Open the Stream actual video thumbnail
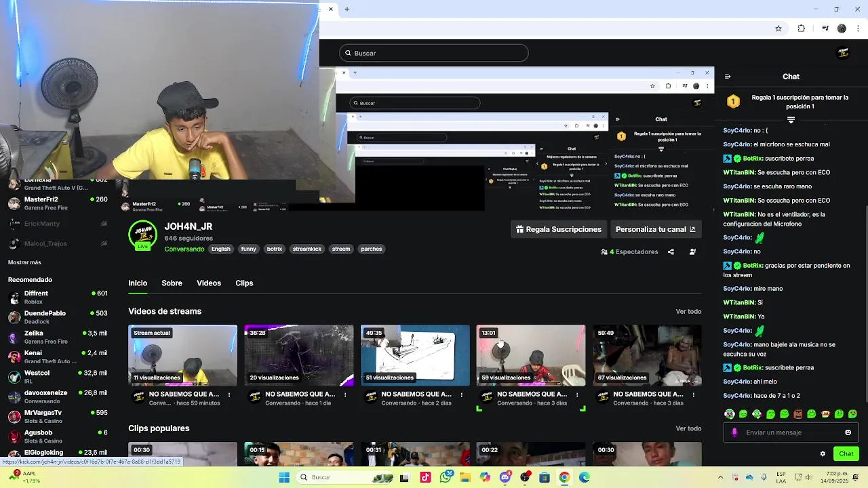The image size is (868, 488). (182, 355)
